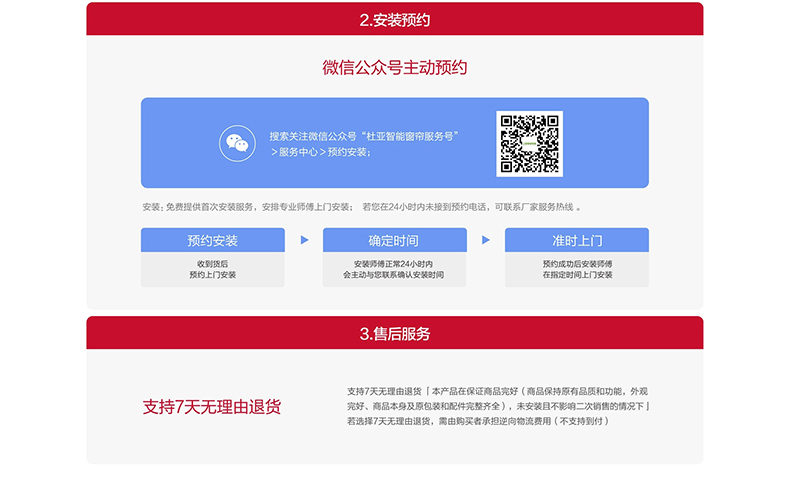Click the WeChat logo icon
Viewport: 790px width, 481px height.
(x=237, y=143)
